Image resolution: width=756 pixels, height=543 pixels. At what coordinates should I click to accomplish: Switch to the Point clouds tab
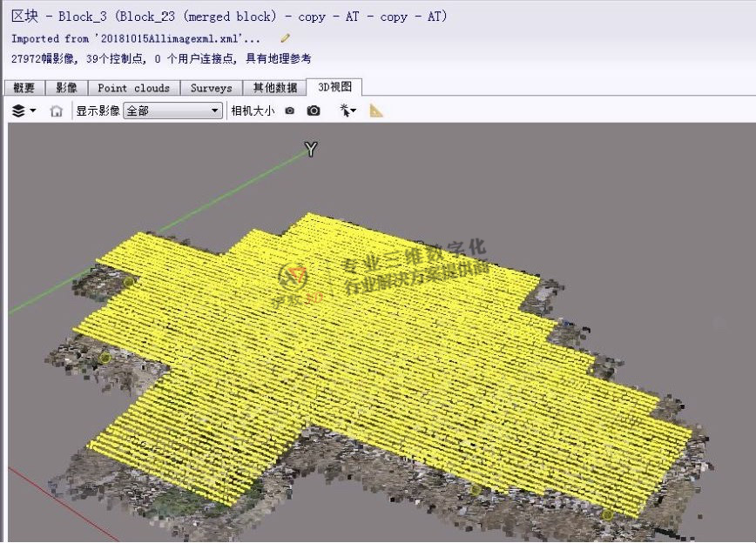tap(133, 87)
